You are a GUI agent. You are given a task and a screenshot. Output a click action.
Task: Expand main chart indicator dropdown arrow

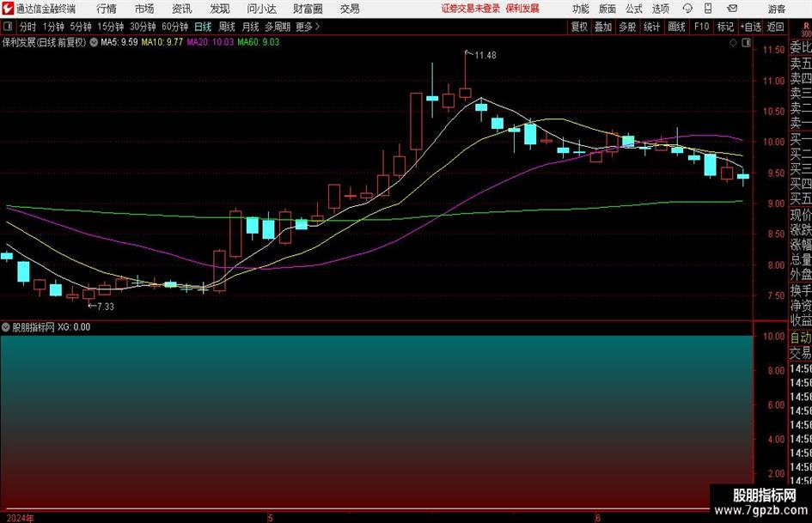94,42
